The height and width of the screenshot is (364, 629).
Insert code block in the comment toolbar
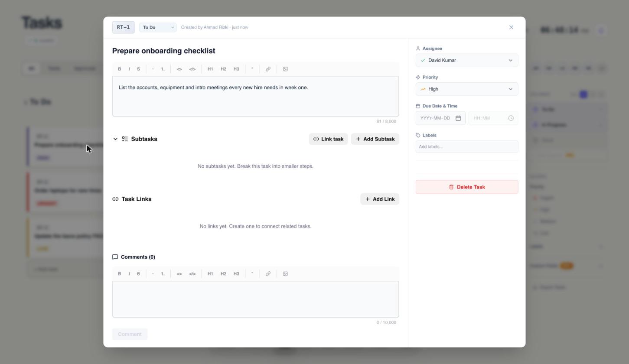[x=192, y=274]
